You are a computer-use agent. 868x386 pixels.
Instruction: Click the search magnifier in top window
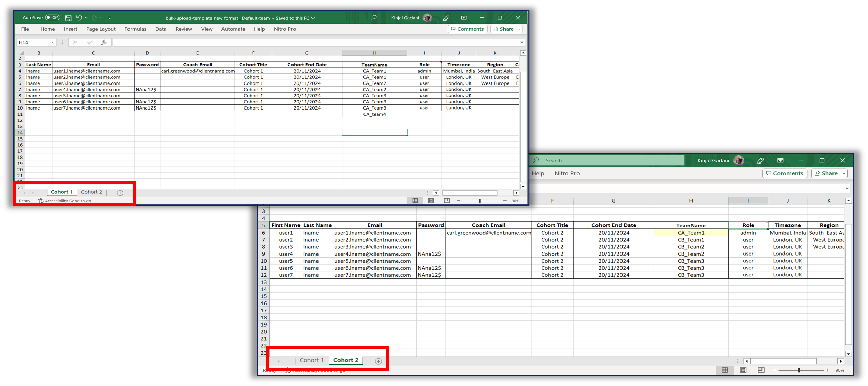(x=374, y=18)
